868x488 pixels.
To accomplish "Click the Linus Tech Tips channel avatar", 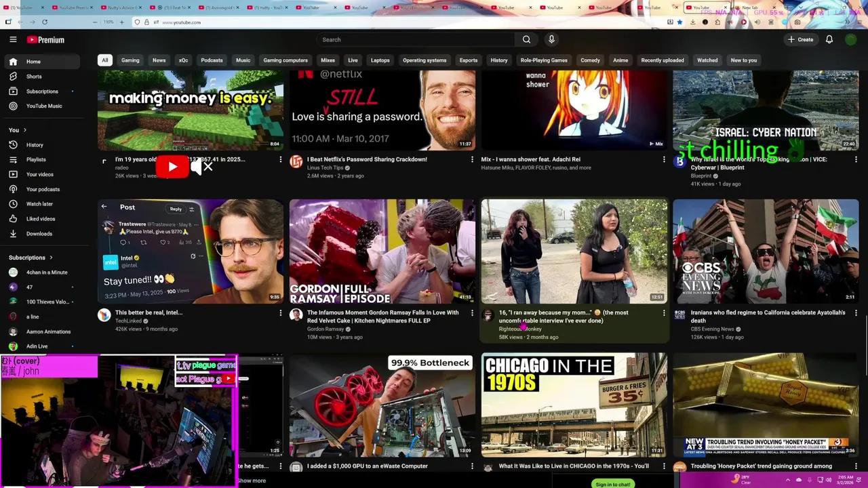I will 296,161.
